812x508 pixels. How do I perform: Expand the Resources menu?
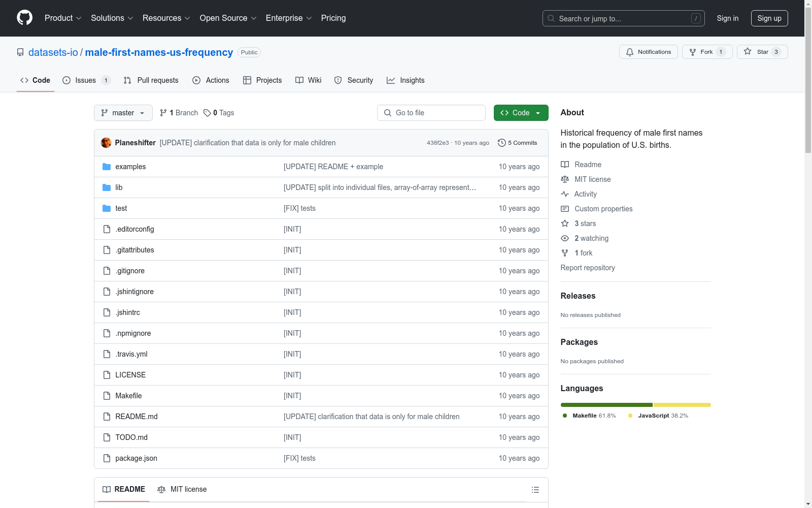click(166, 18)
